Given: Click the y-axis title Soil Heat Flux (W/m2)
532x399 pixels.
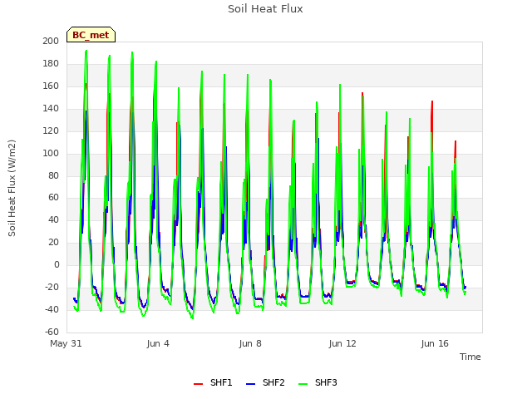Looking at the screenshot, I should click(x=12, y=188).
